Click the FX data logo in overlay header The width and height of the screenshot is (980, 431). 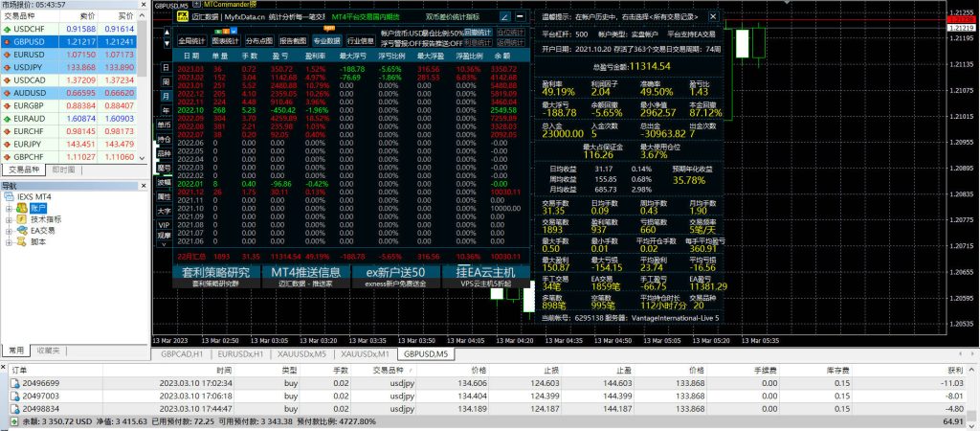(x=183, y=17)
